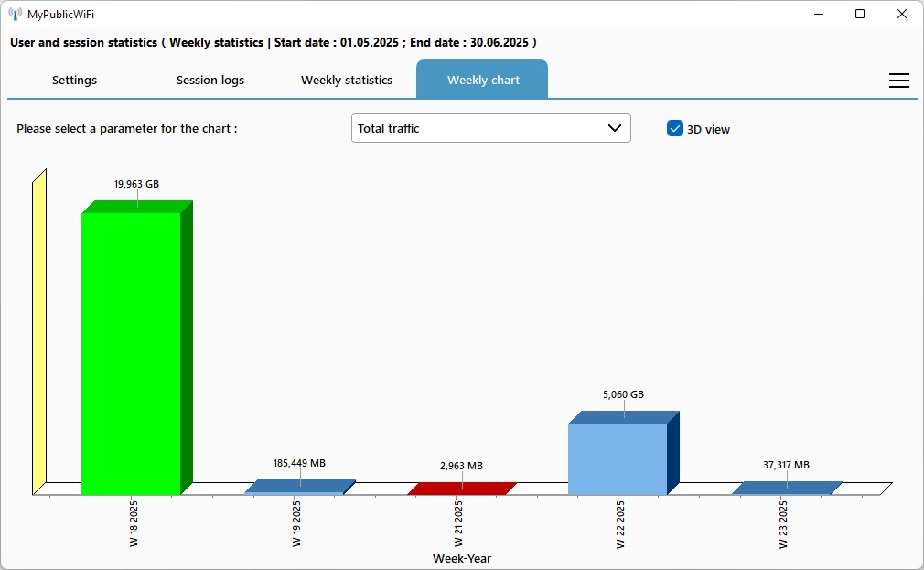The height and width of the screenshot is (570, 924).
Task: Open the hamburger menu icon
Action: point(898,81)
